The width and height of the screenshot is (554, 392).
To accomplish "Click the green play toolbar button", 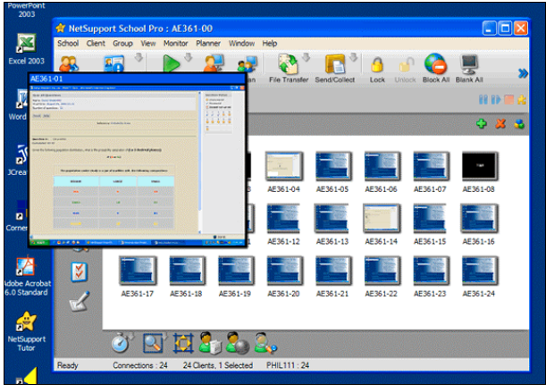I will pyautogui.click(x=172, y=65).
